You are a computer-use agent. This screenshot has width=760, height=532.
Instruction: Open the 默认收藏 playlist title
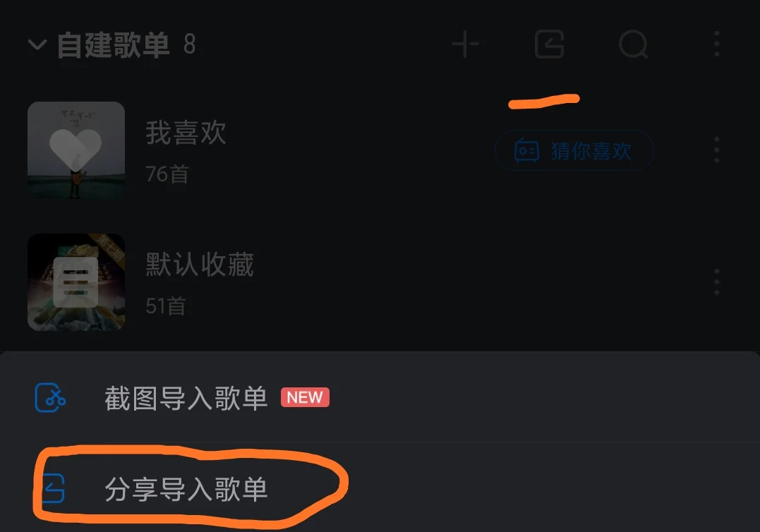point(200,265)
